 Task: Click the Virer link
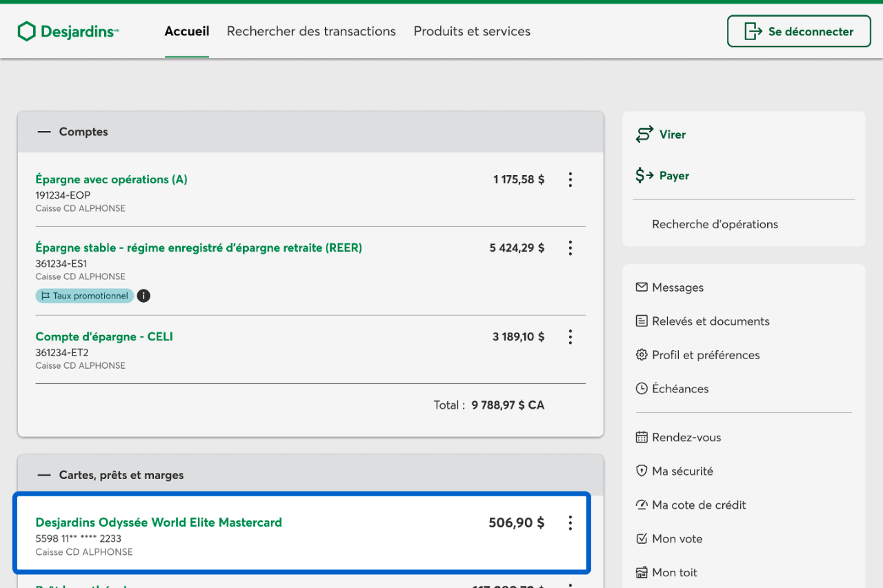coord(673,134)
